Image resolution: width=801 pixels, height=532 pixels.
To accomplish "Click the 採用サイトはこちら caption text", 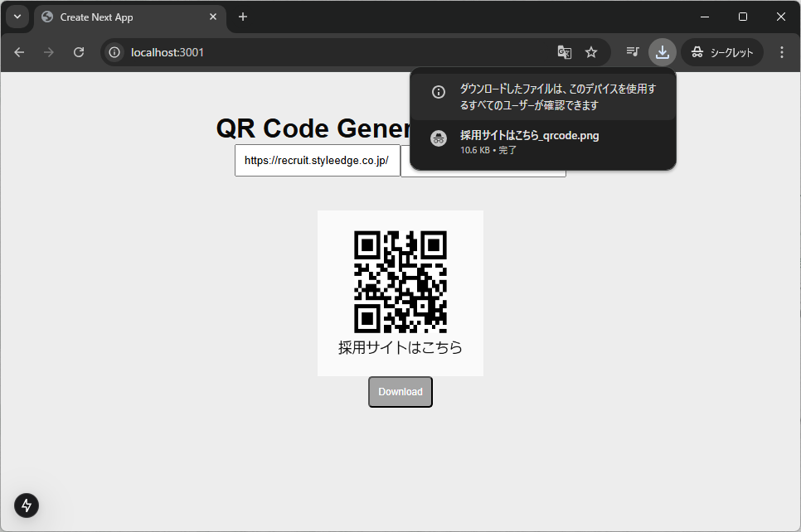I will tap(400, 347).
